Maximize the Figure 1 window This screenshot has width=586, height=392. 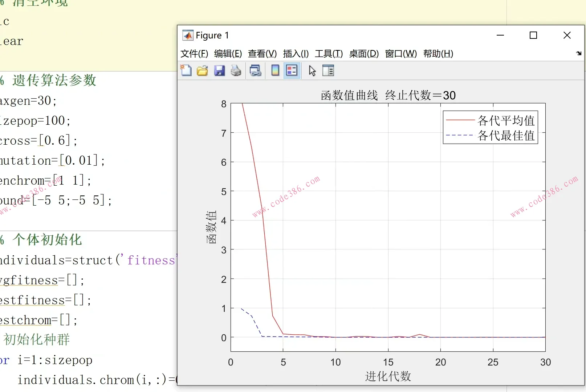click(x=533, y=35)
